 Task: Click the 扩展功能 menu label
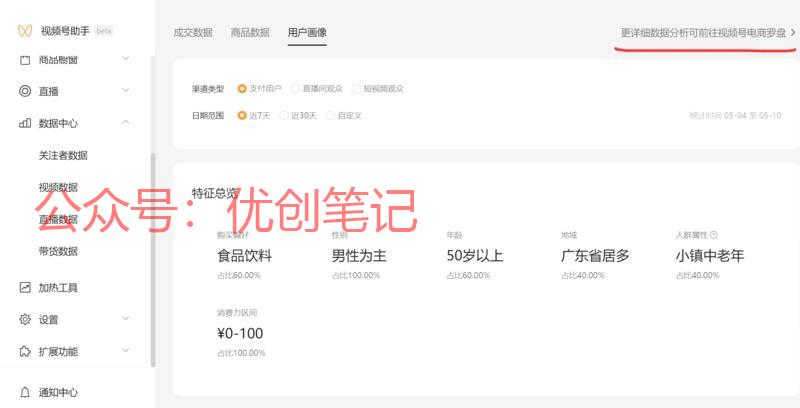58,351
